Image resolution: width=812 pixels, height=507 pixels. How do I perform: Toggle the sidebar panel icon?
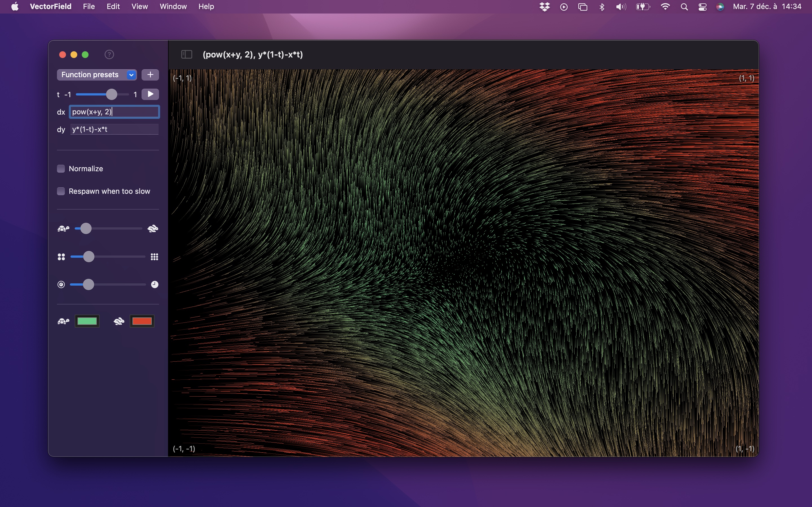coord(187,54)
